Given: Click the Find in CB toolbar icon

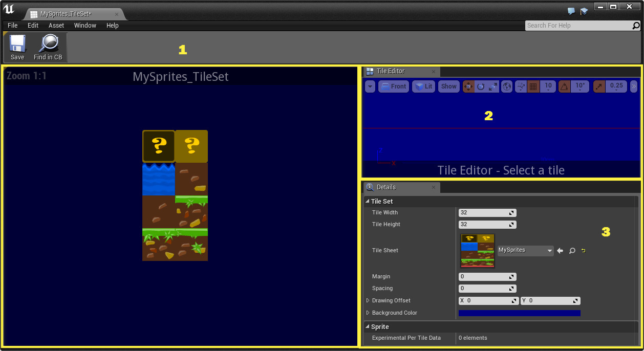Looking at the screenshot, I should (48, 46).
